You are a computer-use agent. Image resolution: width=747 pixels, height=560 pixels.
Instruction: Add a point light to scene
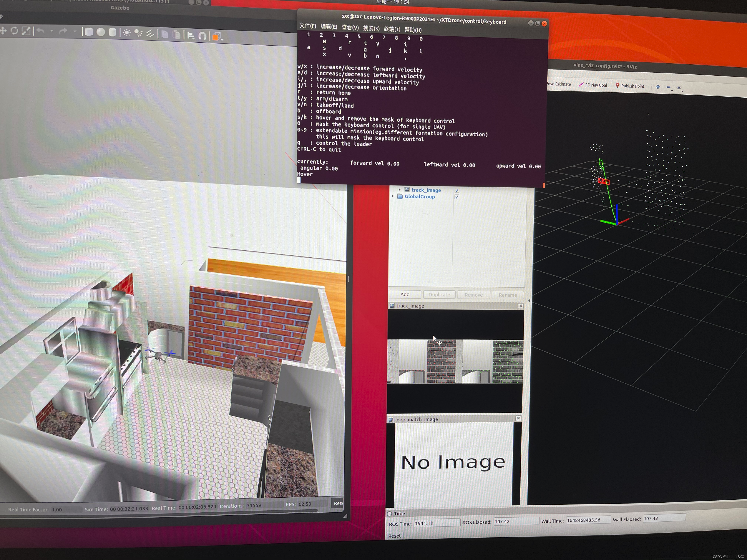click(127, 33)
